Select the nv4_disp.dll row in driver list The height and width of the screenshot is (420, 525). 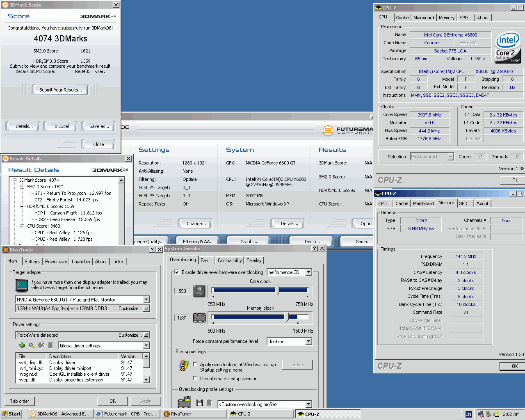point(80,363)
